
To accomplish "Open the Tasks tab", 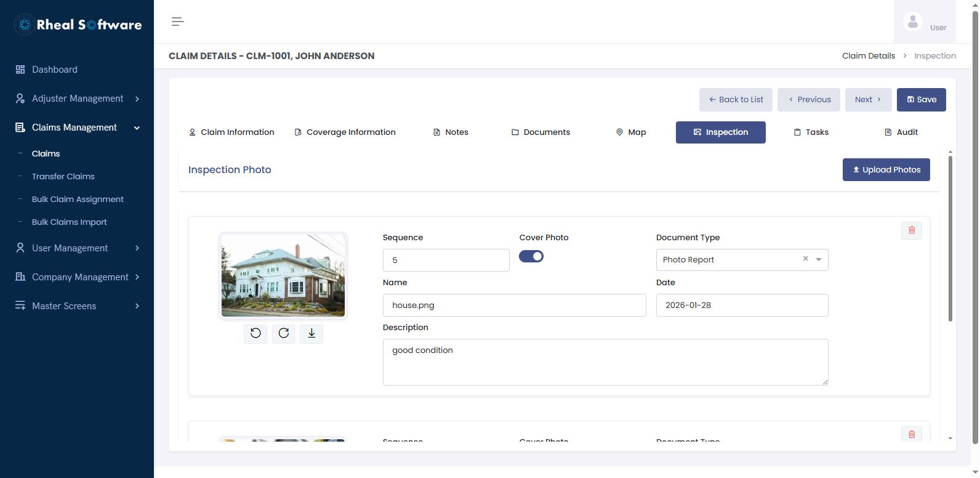I will 811,132.
